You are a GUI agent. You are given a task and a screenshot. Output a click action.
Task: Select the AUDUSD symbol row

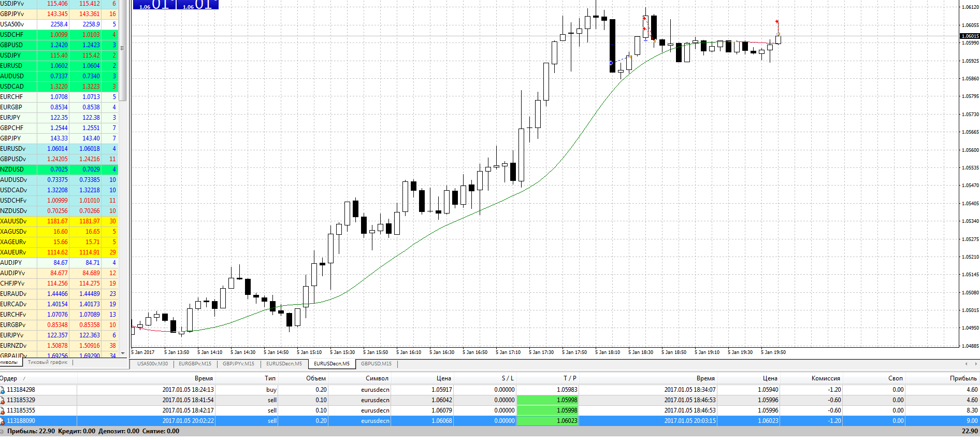[x=59, y=76]
